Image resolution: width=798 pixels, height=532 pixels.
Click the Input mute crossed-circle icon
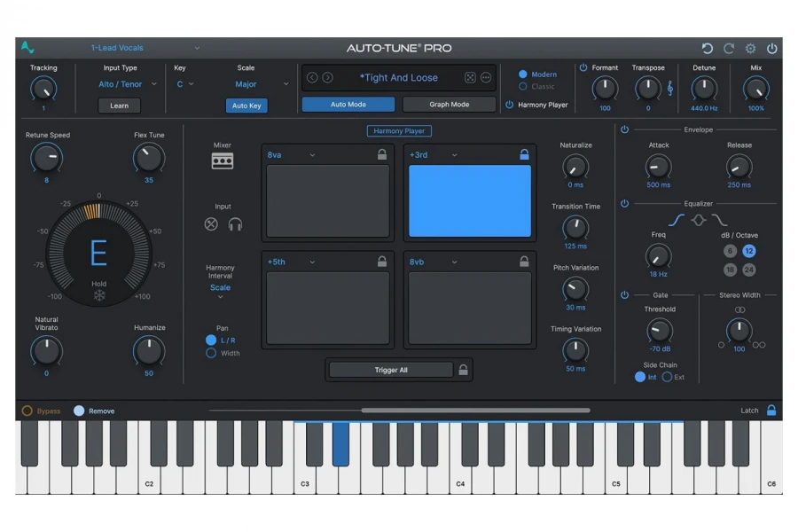pos(211,224)
